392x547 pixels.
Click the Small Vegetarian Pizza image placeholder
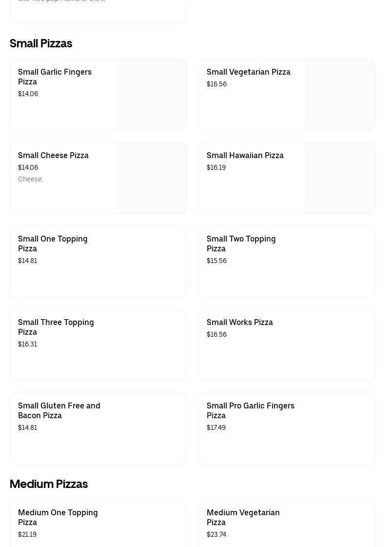[x=339, y=95]
